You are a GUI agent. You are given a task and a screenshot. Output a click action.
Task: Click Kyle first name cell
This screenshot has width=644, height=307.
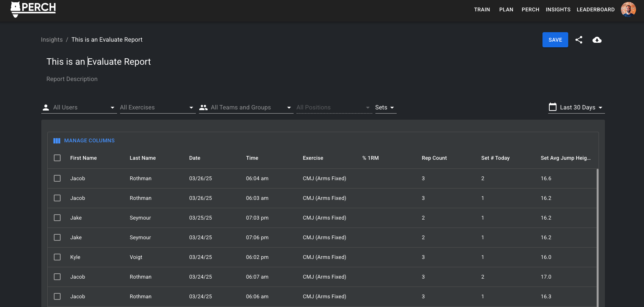tap(75, 257)
